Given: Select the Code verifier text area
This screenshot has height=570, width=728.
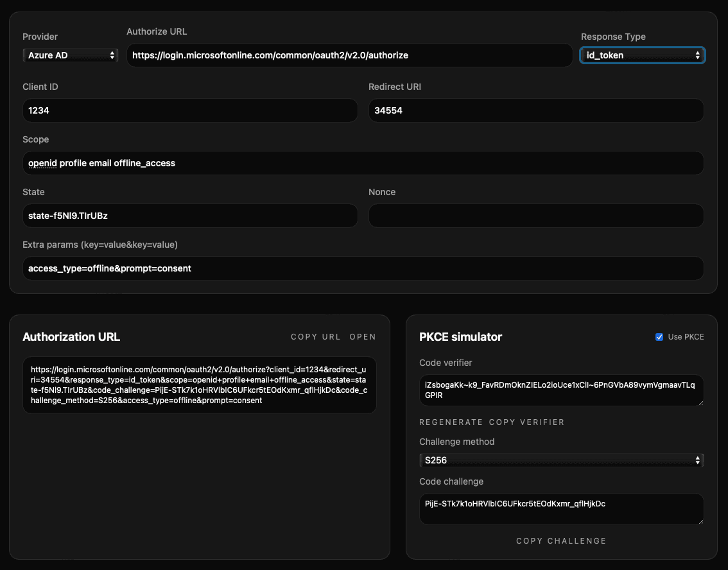Looking at the screenshot, I should (561, 390).
